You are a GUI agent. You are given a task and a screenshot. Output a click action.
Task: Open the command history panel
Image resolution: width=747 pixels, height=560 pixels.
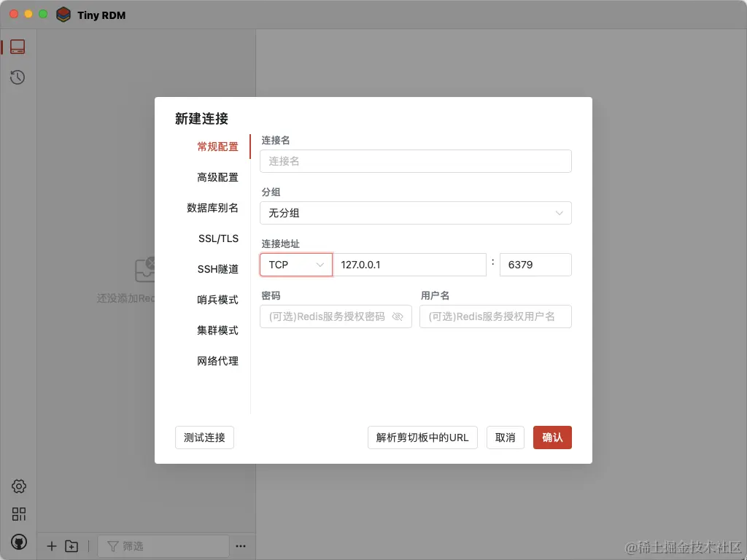click(x=18, y=77)
